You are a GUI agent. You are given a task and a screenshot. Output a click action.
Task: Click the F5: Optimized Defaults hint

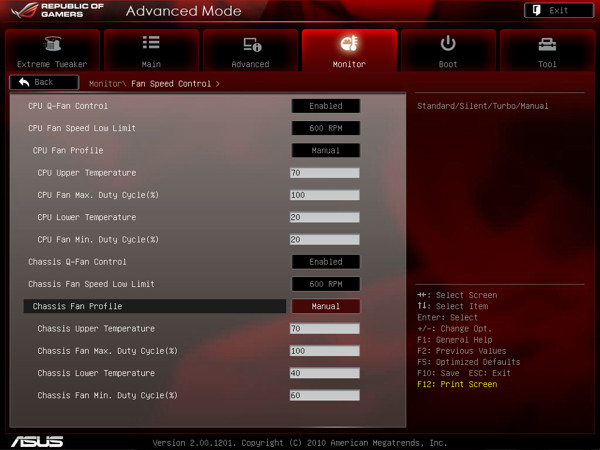pyautogui.click(x=468, y=362)
